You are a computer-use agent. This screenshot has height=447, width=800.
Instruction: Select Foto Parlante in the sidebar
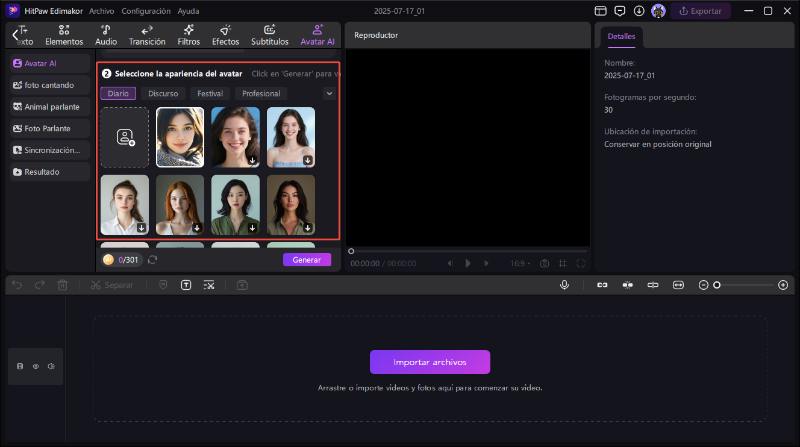click(x=49, y=129)
